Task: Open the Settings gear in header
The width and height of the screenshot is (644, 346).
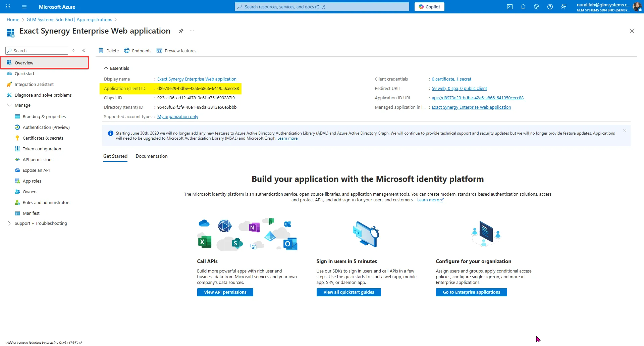Action: [x=536, y=7]
